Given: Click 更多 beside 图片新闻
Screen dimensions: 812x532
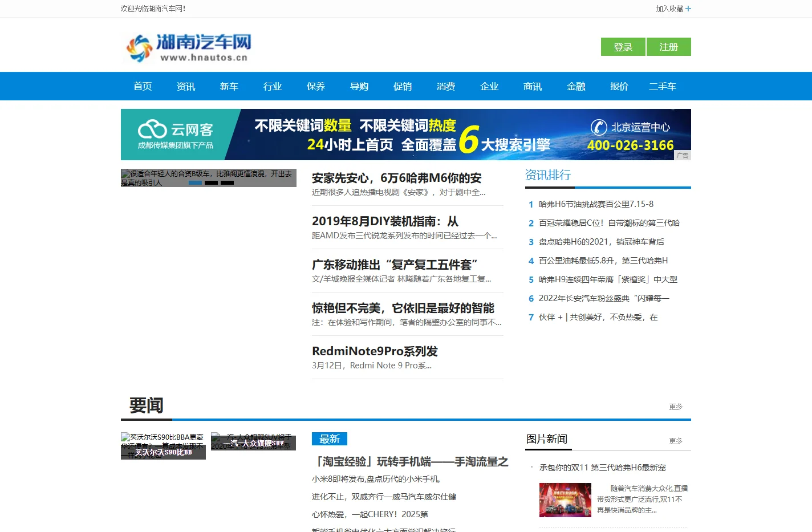Looking at the screenshot, I should coord(676,441).
